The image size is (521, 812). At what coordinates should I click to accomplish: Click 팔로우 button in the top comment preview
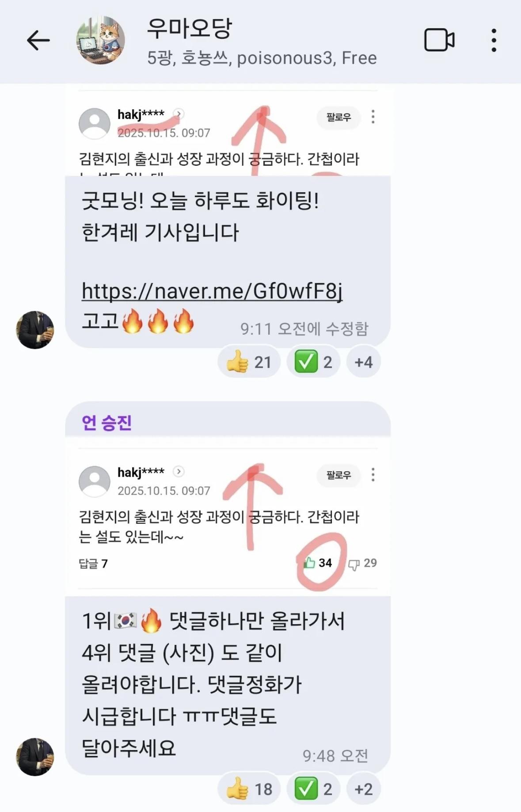338,117
